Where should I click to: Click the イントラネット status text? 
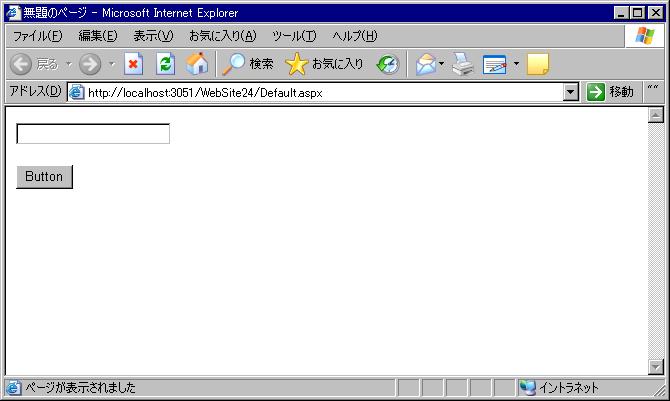[568, 388]
